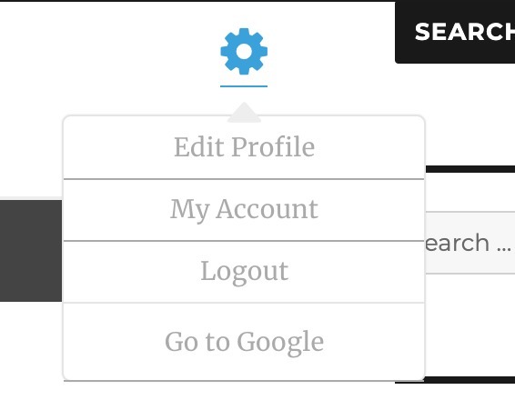Click the dark gray block beside menu
Viewport: 515px width, 420px height.
[31, 250]
